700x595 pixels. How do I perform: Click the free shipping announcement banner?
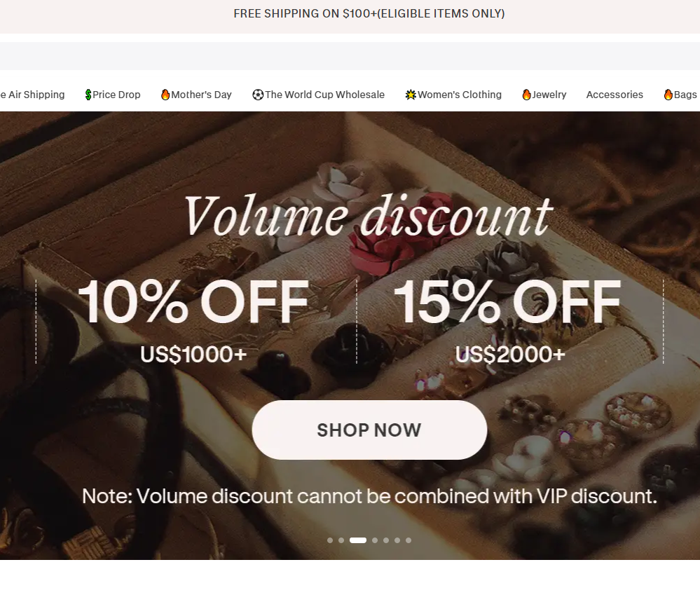[369, 13]
